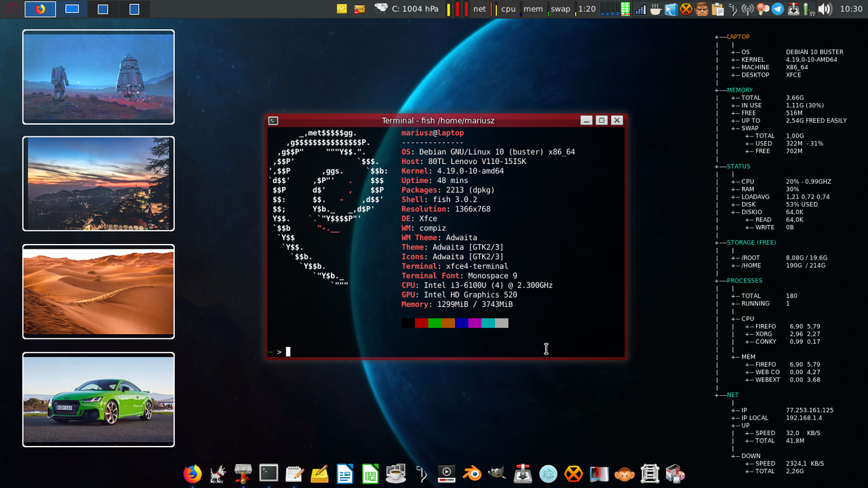Select the astronaut and rocket wallpaper thumbnail
The height and width of the screenshot is (488, 868).
pyautogui.click(x=98, y=77)
